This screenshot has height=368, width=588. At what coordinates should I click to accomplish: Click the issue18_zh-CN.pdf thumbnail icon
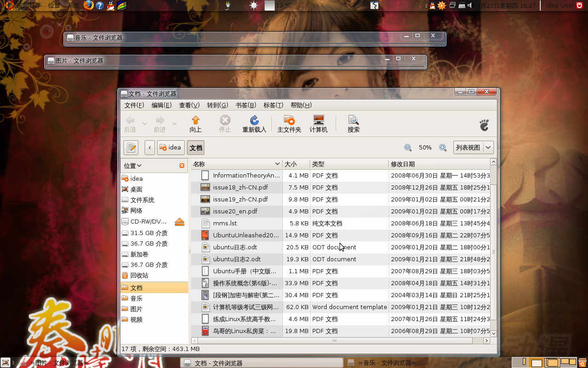click(205, 187)
